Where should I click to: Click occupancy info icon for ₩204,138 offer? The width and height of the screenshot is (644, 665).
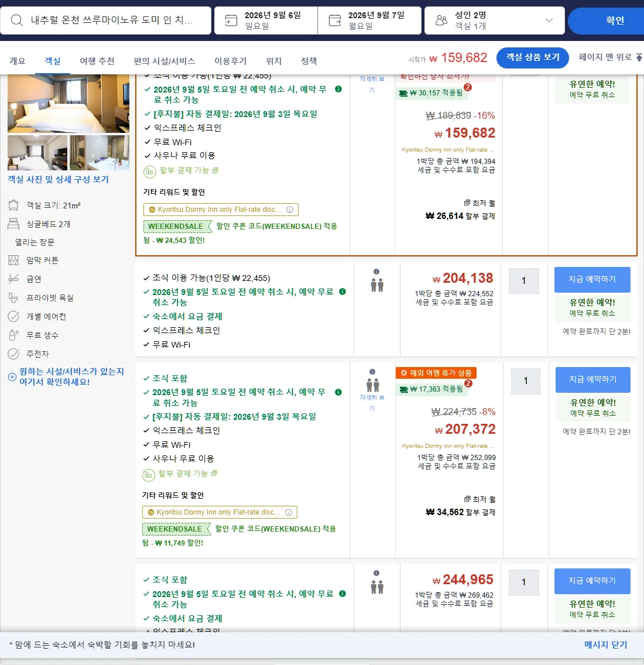click(x=376, y=272)
